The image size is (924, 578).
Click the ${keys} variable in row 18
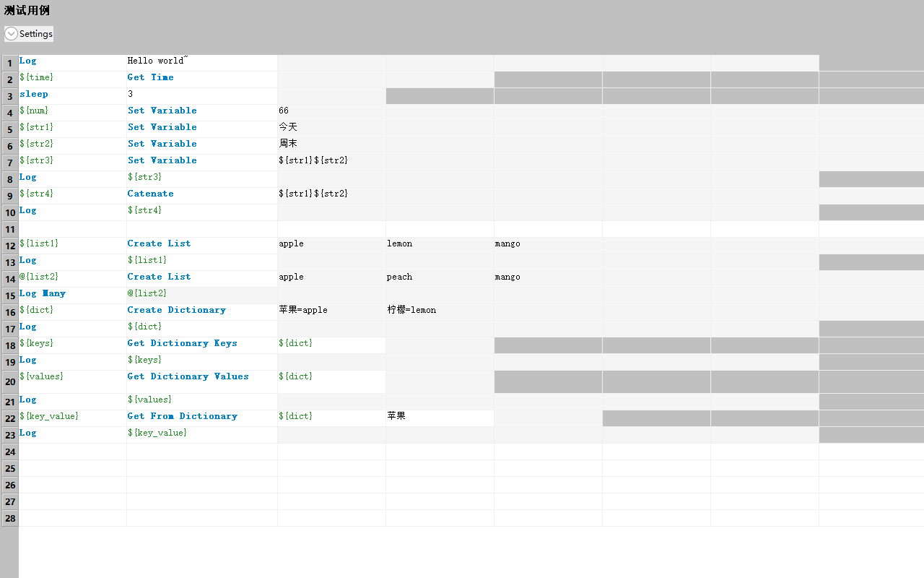pyautogui.click(x=72, y=345)
